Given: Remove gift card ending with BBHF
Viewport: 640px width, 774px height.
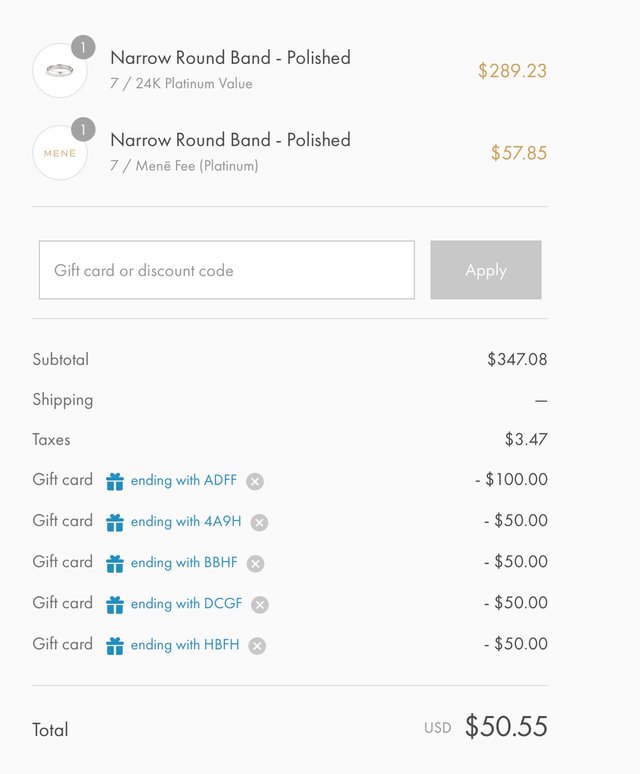Looking at the screenshot, I should pyautogui.click(x=255, y=564).
